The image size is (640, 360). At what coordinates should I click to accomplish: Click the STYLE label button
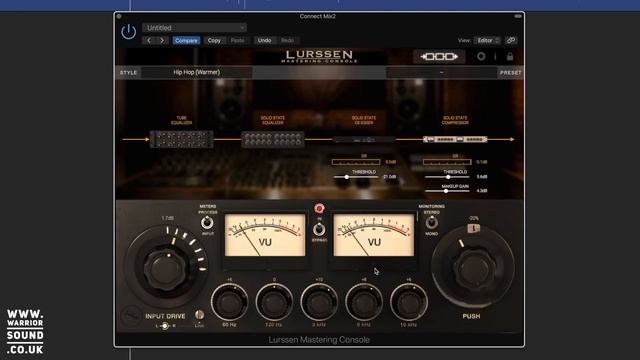[x=128, y=73]
